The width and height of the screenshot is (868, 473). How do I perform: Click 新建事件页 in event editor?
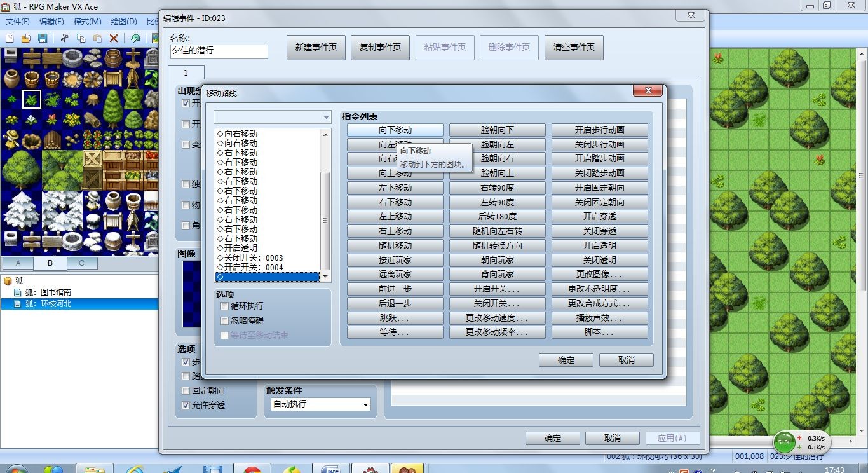316,48
